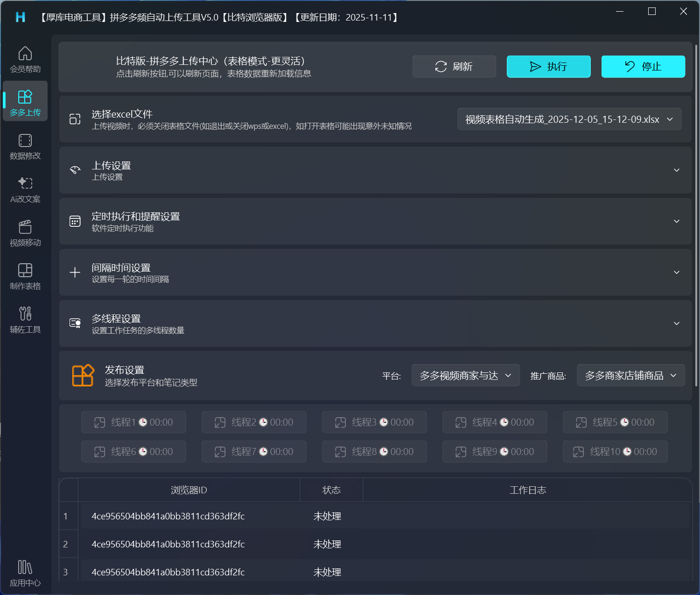Expand the 多线程设置 panel
700x595 pixels.
676,323
